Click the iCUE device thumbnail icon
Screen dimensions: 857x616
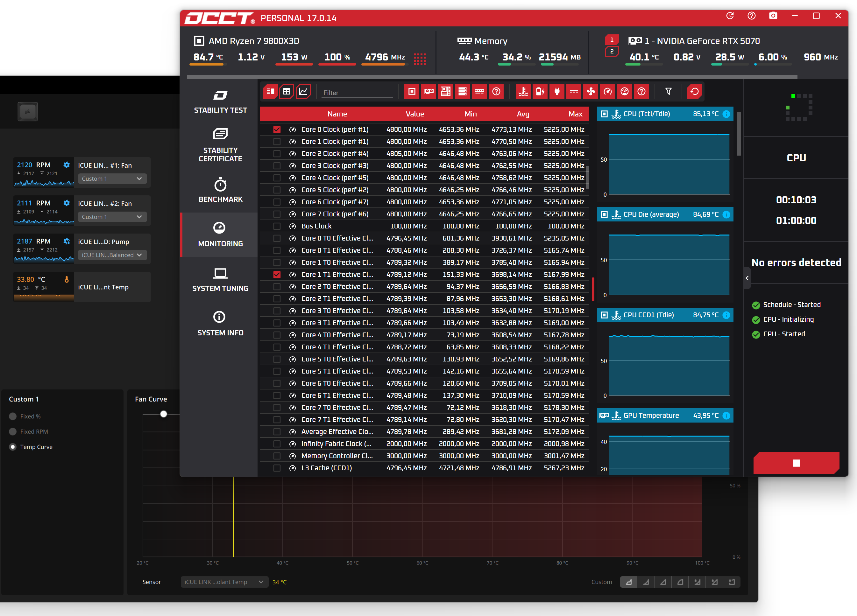(28, 112)
